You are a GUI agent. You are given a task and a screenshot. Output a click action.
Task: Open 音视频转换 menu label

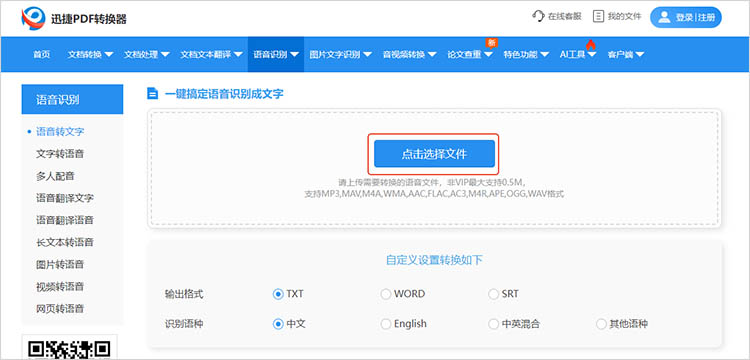tap(404, 55)
